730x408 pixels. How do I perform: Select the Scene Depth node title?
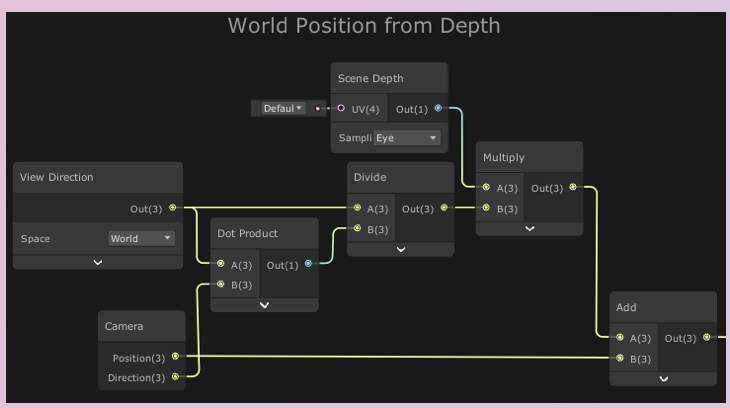(371, 78)
